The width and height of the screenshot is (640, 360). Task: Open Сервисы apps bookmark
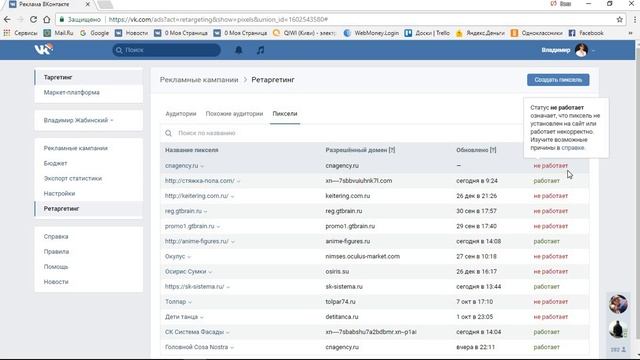[20, 33]
